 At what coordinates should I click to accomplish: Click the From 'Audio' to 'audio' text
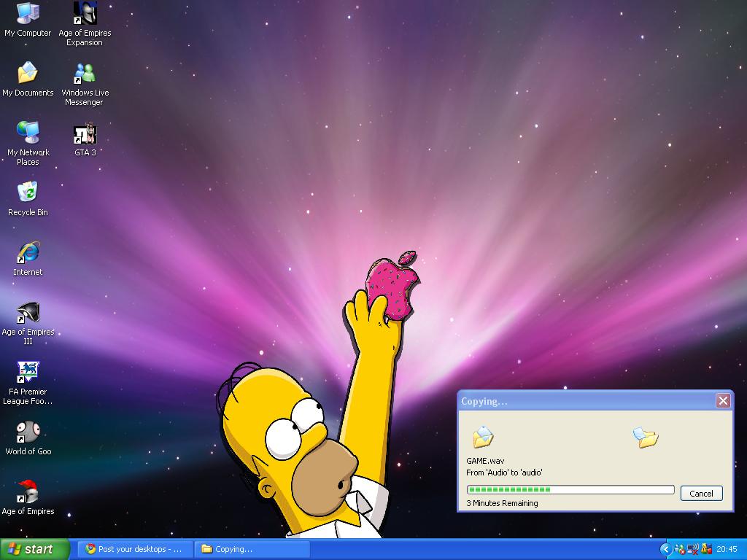pos(504,472)
